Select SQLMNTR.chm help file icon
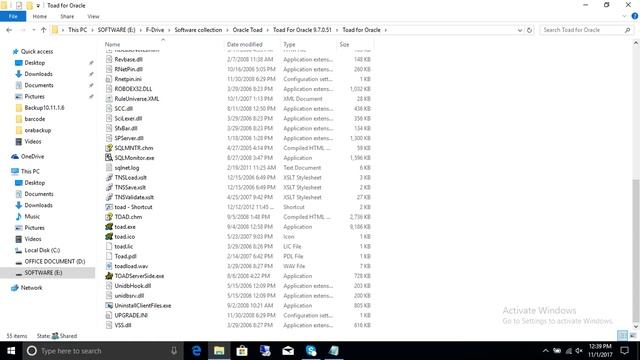 pyautogui.click(x=109, y=148)
